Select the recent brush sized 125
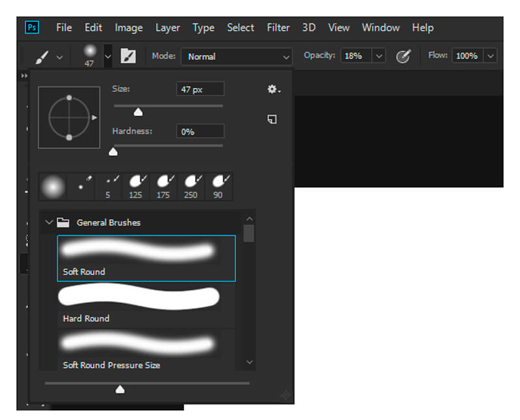520x420 pixels. pos(136,187)
